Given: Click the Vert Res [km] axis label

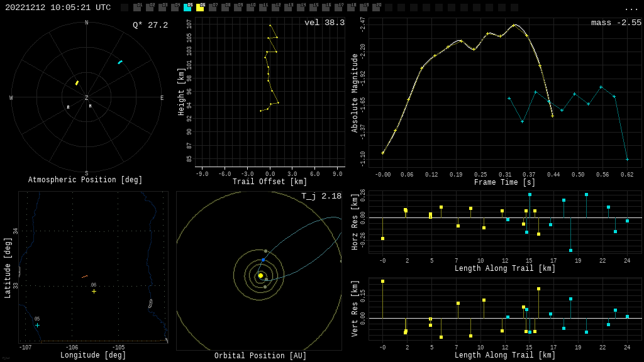Looking at the screenshot, I should 355,309.
